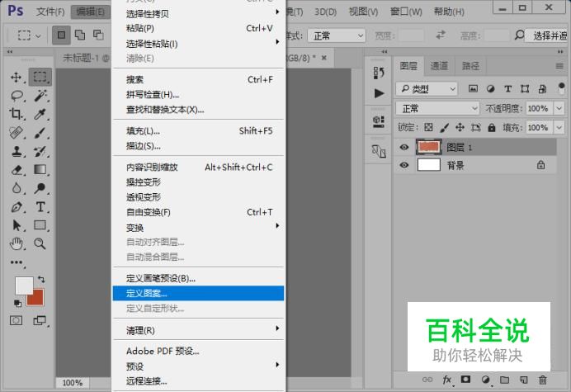Choose 自由变换(F) menu item
This screenshot has height=392, width=571.
tap(199, 212)
